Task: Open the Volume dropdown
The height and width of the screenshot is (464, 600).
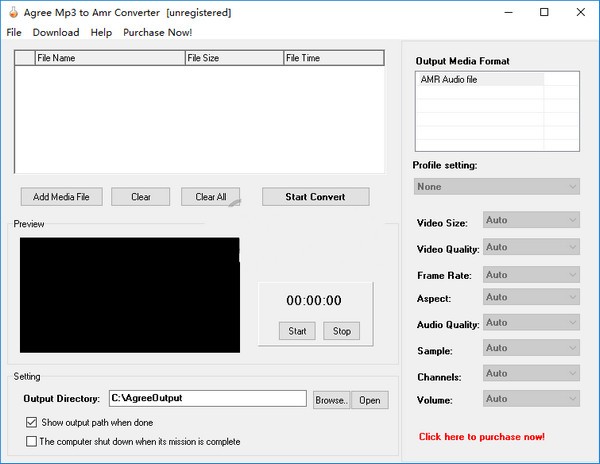Action: [x=530, y=399]
